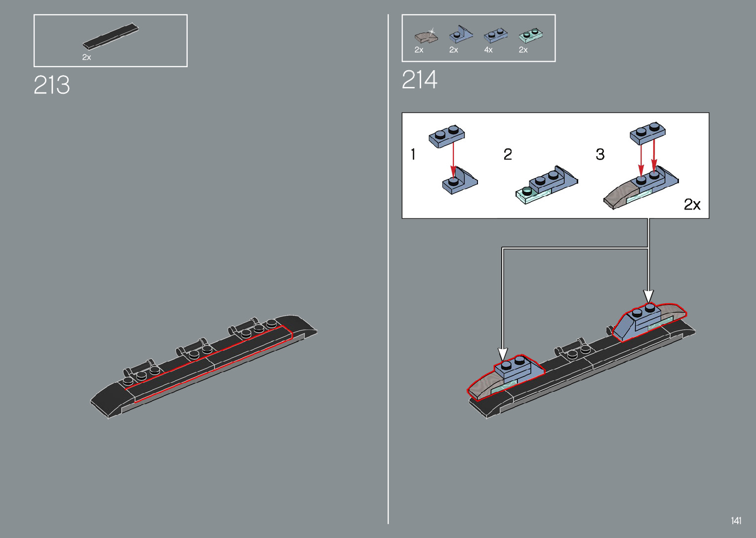
Task: Select the blue plate part labeled 4x
Action: coord(495,36)
